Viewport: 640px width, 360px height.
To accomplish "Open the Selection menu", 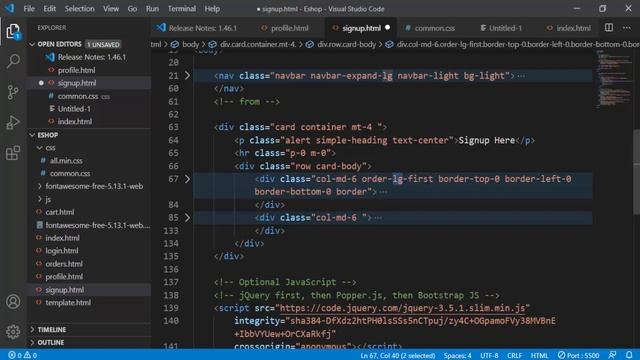I will click(79, 9).
